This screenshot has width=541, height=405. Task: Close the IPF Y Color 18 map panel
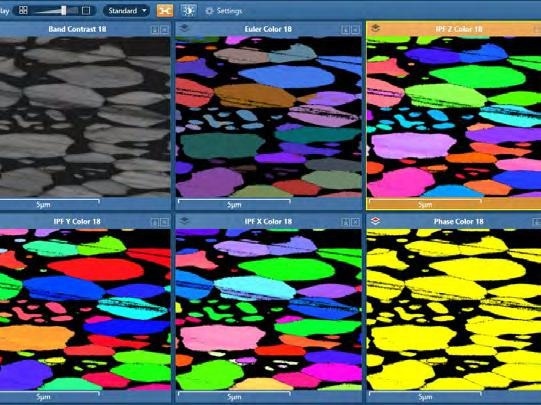pyautogui.click(x=165, y=223)
